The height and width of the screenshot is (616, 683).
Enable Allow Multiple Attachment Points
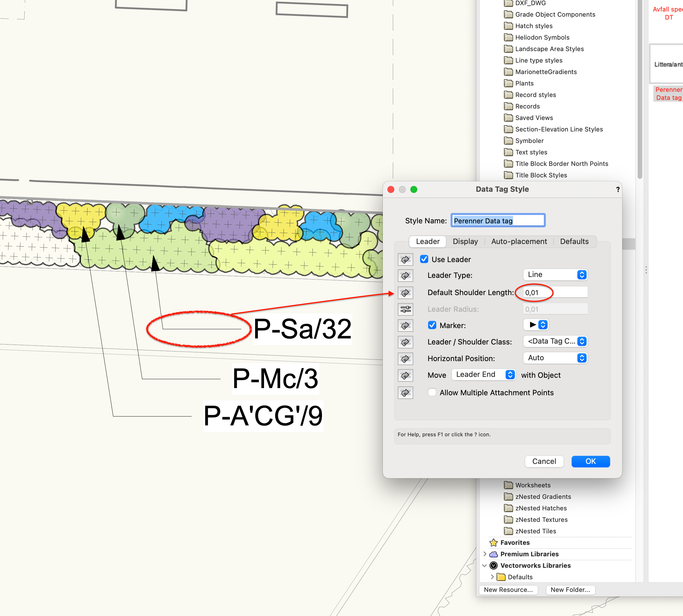coord(432,392)
